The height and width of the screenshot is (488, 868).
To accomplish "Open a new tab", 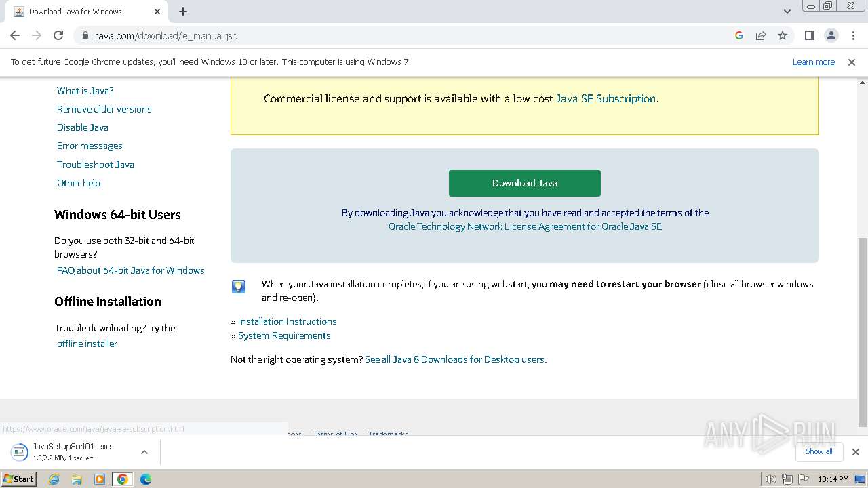I will [183, 12].
